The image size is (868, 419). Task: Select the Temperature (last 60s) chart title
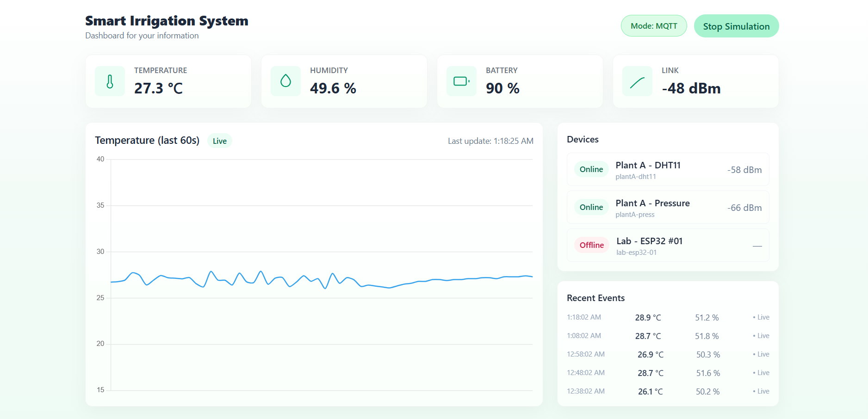(x=147, y=140)
